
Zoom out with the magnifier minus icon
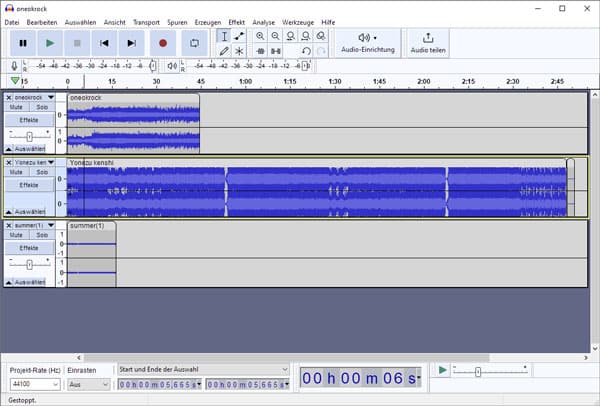coord(275,36)
